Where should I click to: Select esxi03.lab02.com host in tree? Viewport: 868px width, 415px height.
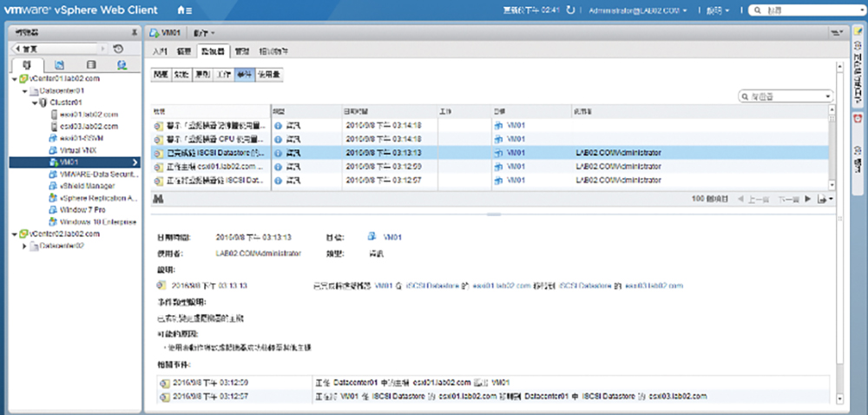pos(89,126)
